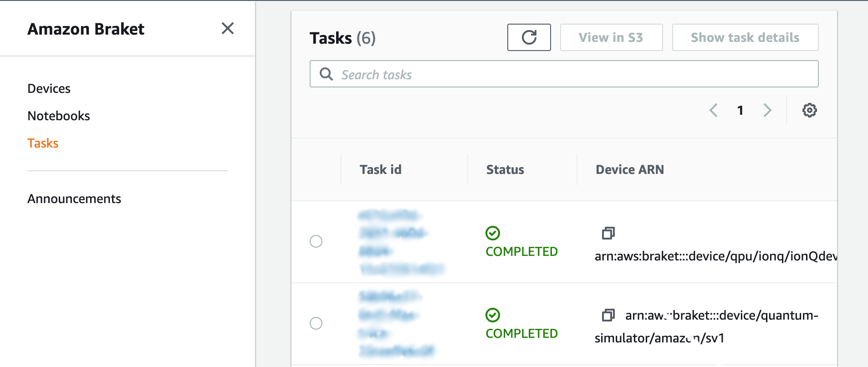
Task: Click inside the Search tasks field
Action: pos(455,74)
